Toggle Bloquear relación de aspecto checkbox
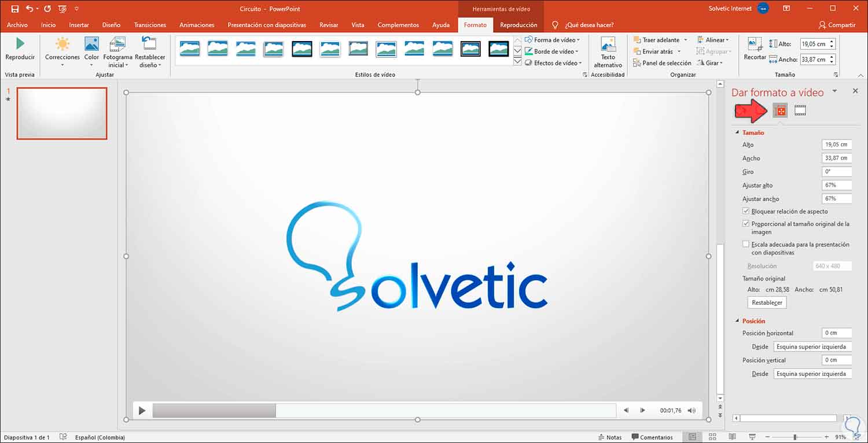 (x=746, y=211)
